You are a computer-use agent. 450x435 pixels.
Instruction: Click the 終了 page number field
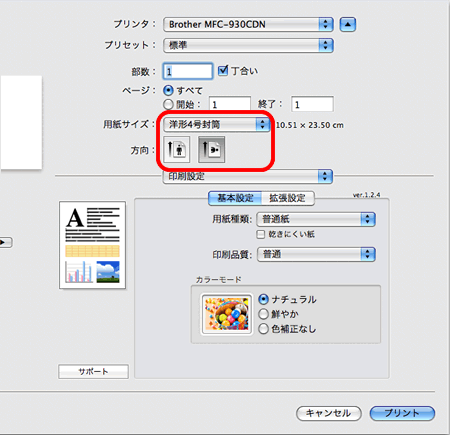(312, 104)
